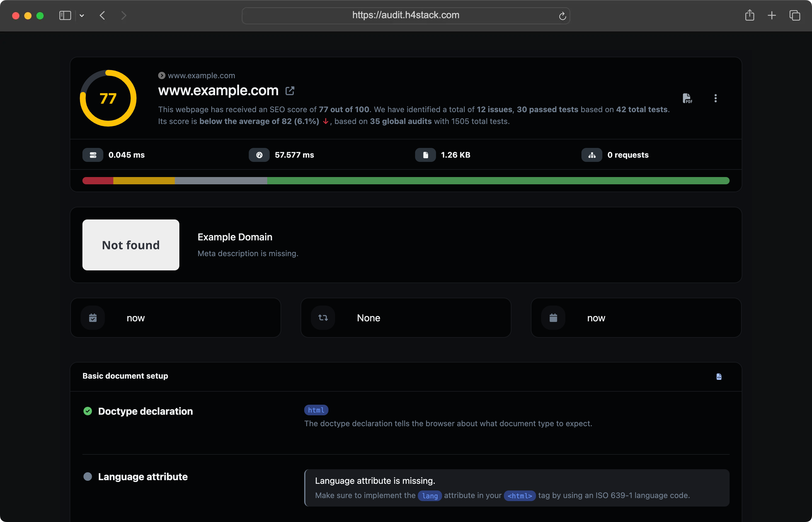Image resolution: width=812 pixels, height=522 pixels.
Task: Toggle the browser sidebar
Action: [65, 15]
